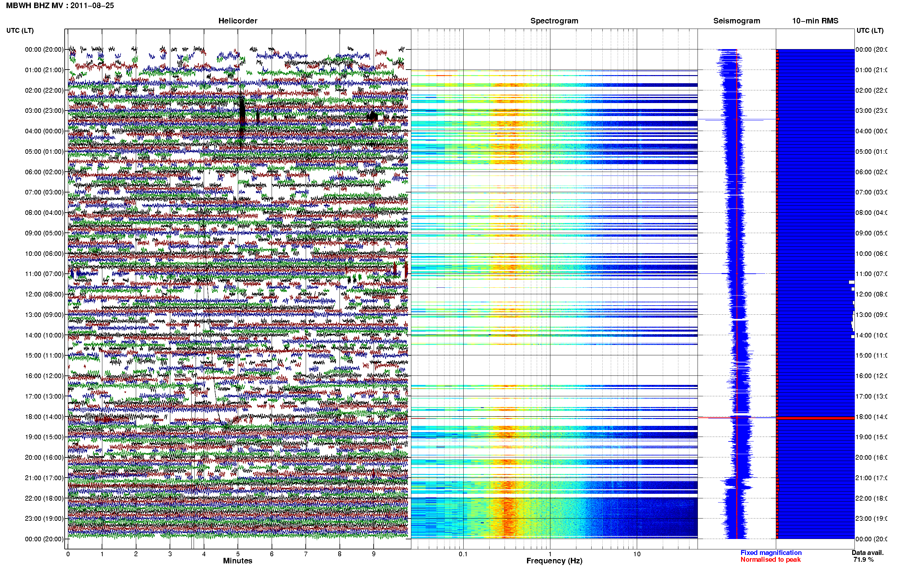
Task: Select the left axis label "16:00 (12:00)"
Action: (x=44, y=376)
